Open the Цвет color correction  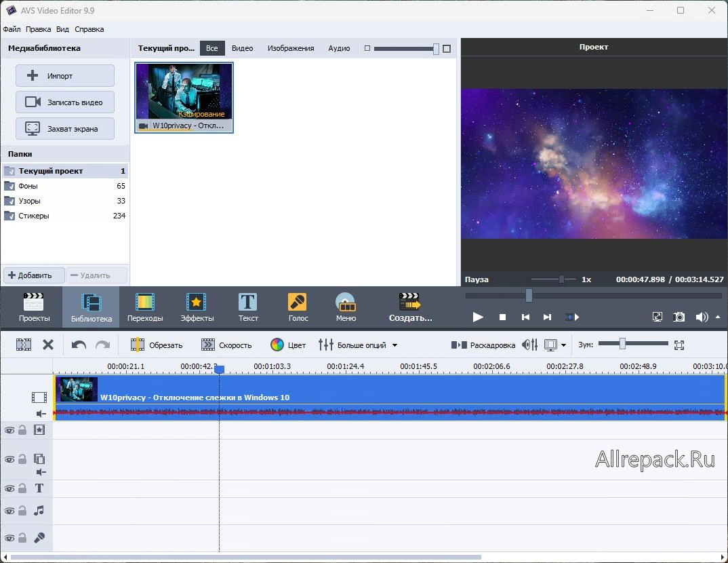coord(288,345)
